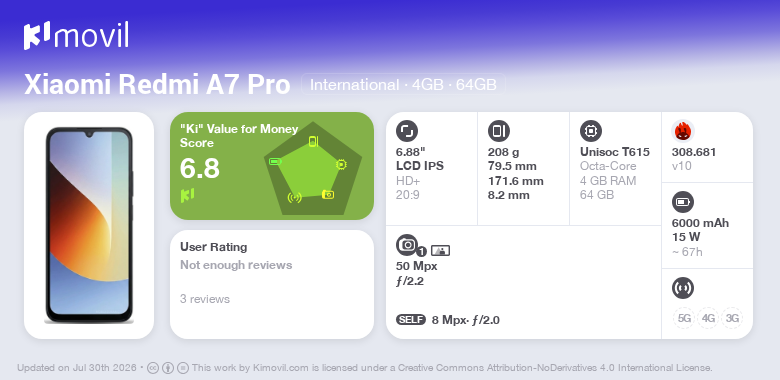
Task: Click the screen size display icon
Action: [407, 131]
